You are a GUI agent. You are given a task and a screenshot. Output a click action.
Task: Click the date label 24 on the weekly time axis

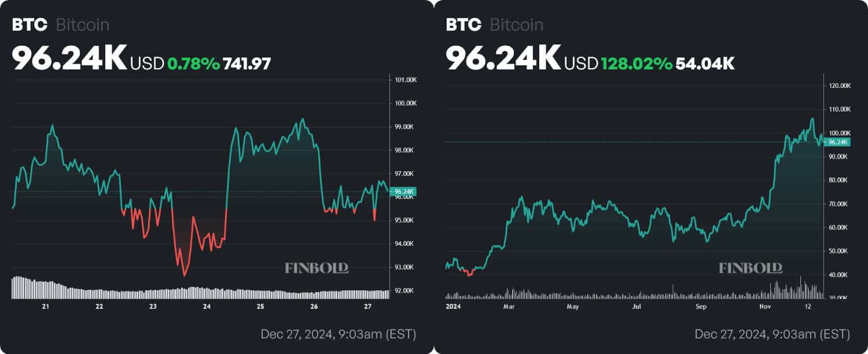click(207, 306)
